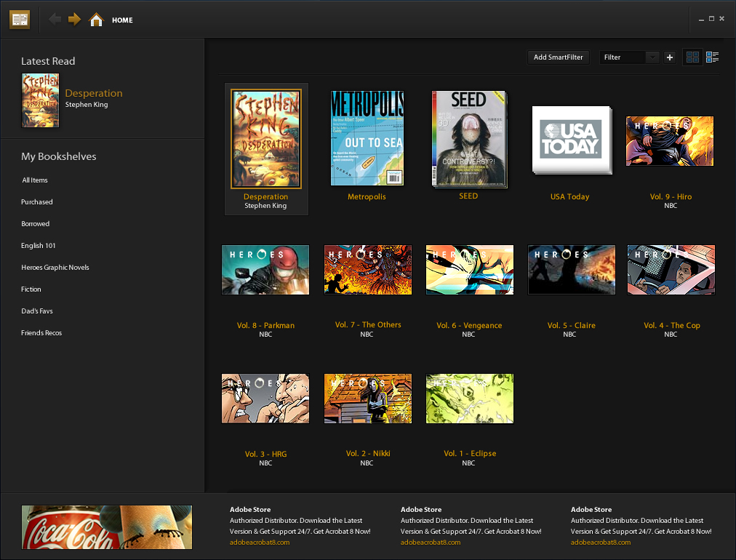Switch to thumbnail grid view
The height and width of the screenshot is (560, 736).
(692, 57)
